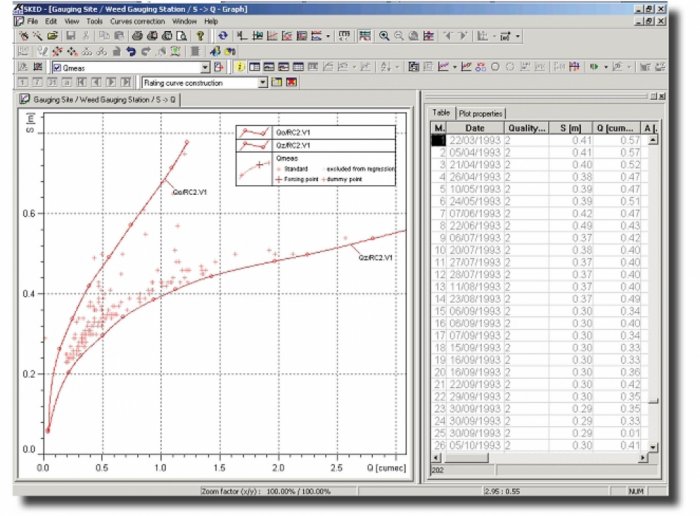Screen dimensions: 700x516
Task: Open Edit menu
Action: [x=51, y=21]
